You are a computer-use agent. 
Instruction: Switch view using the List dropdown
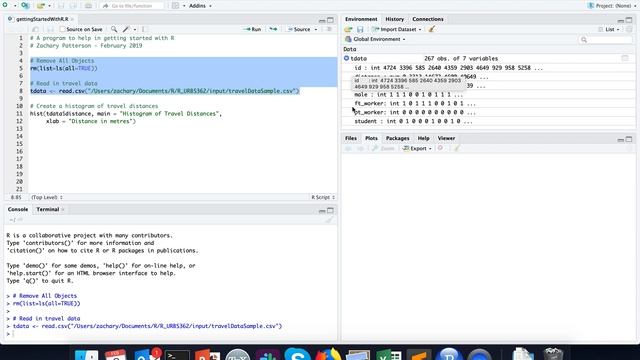pyautogui.click(x=609, y=29)
